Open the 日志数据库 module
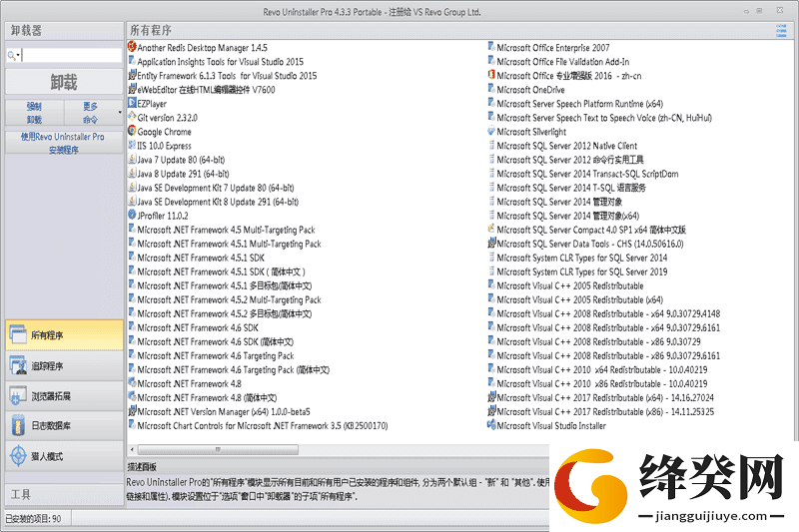799x532 pixels. click(x=64, y=425)
